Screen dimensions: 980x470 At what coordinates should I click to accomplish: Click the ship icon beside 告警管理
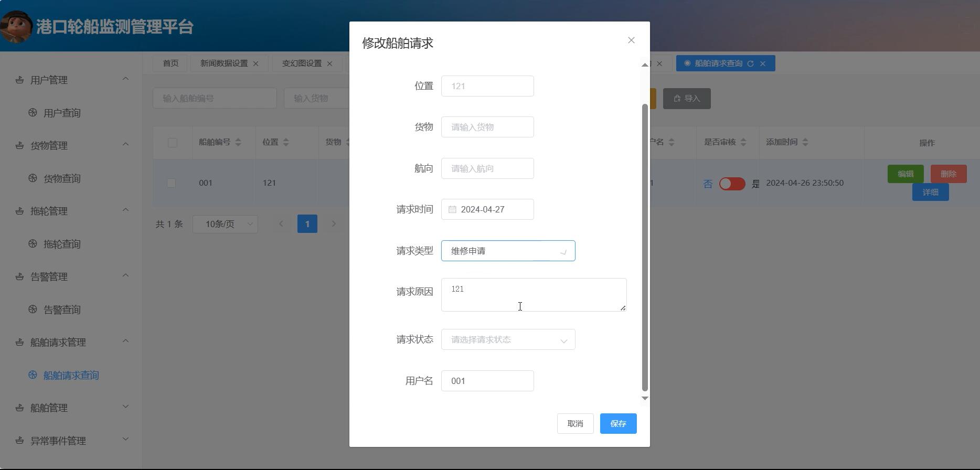[x=19, y=276]
